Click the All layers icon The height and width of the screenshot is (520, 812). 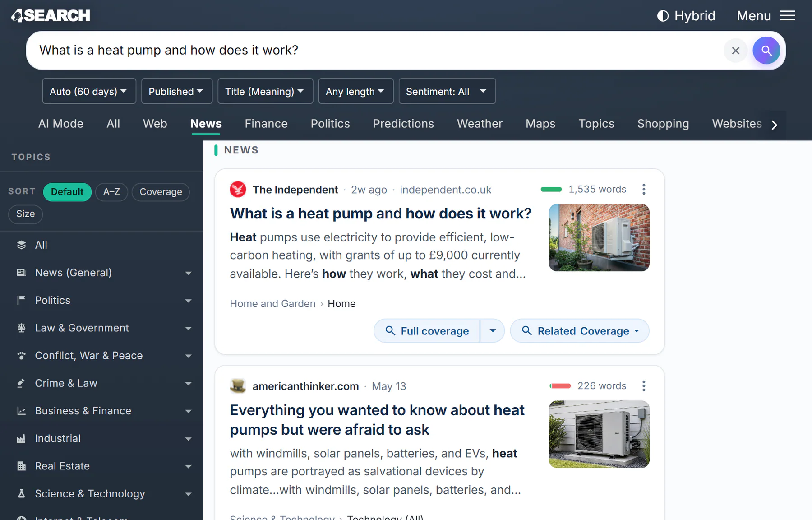pyautogui.click(x=21, y=245)
